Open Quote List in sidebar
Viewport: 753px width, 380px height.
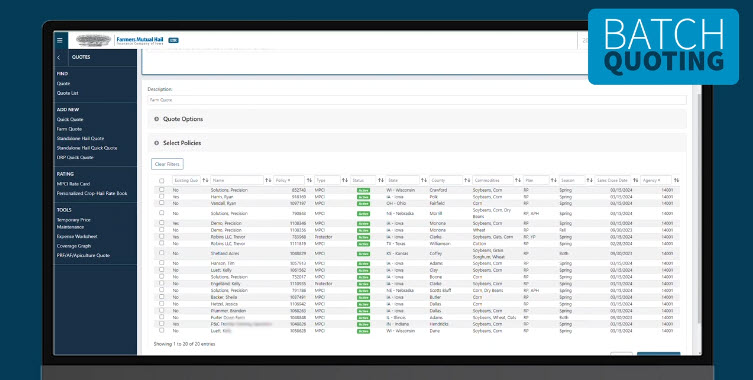68,93
